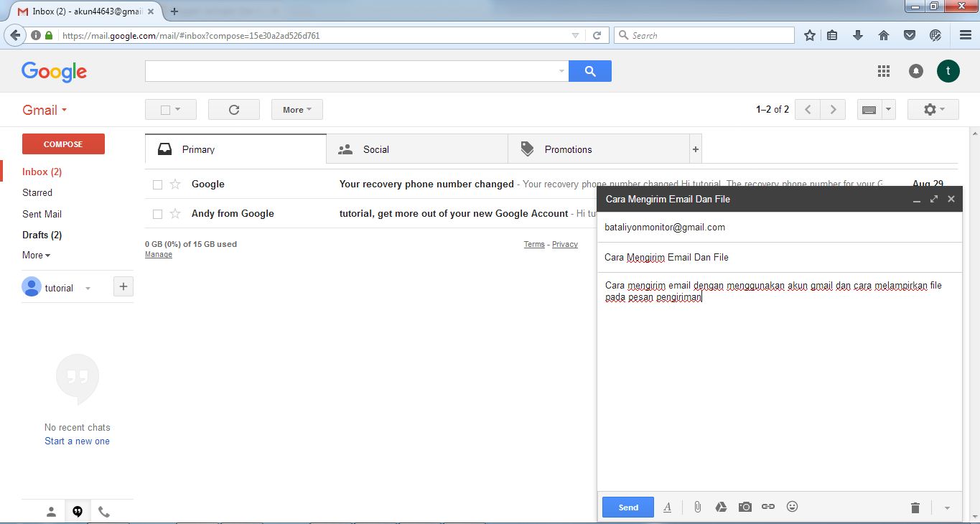The height and width of the screenshot is (524, 980).
Task: Open the More actions dropdown in toolbar
Action: click(297, 110)
